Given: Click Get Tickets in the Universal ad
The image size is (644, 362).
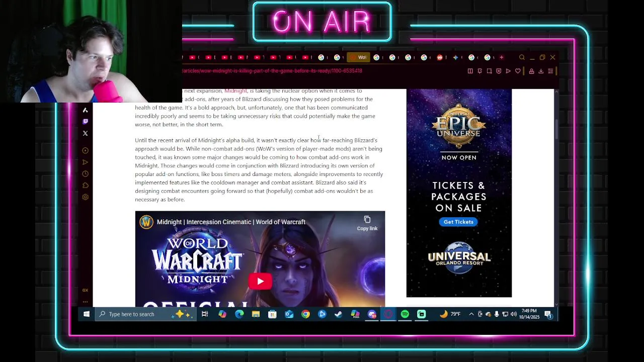Looking at the screenshot, I should tap(458, 222).
